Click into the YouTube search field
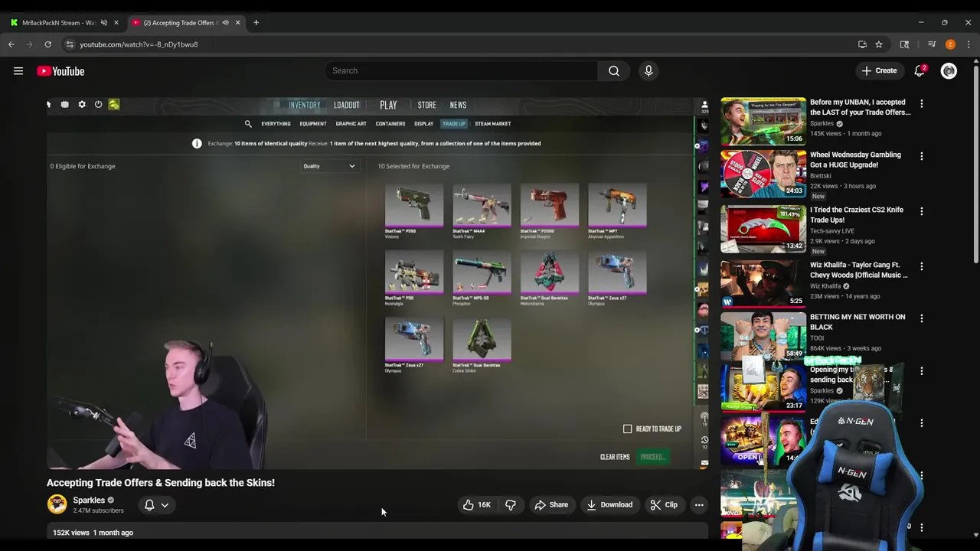980x551 pixels. [x=461, y=71]
